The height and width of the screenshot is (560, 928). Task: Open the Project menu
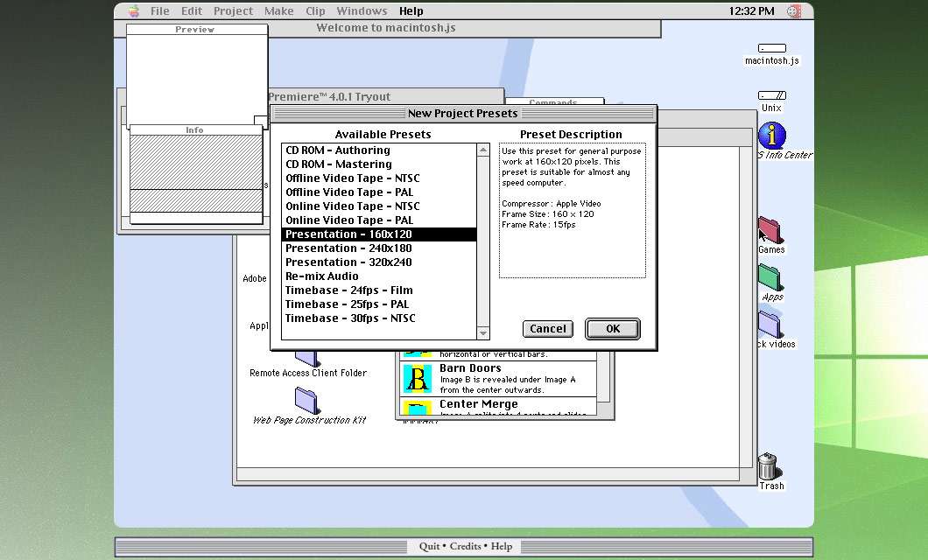[x=233, y=10]
